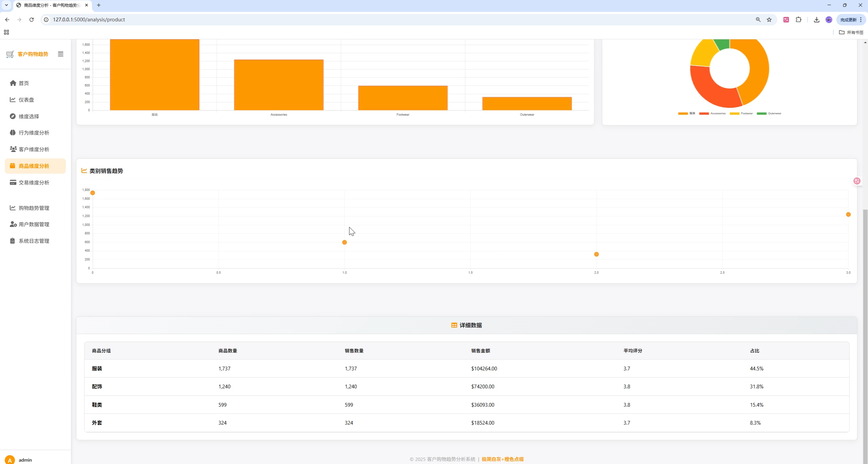Click the 完成更新 update button

click(851, 20)
